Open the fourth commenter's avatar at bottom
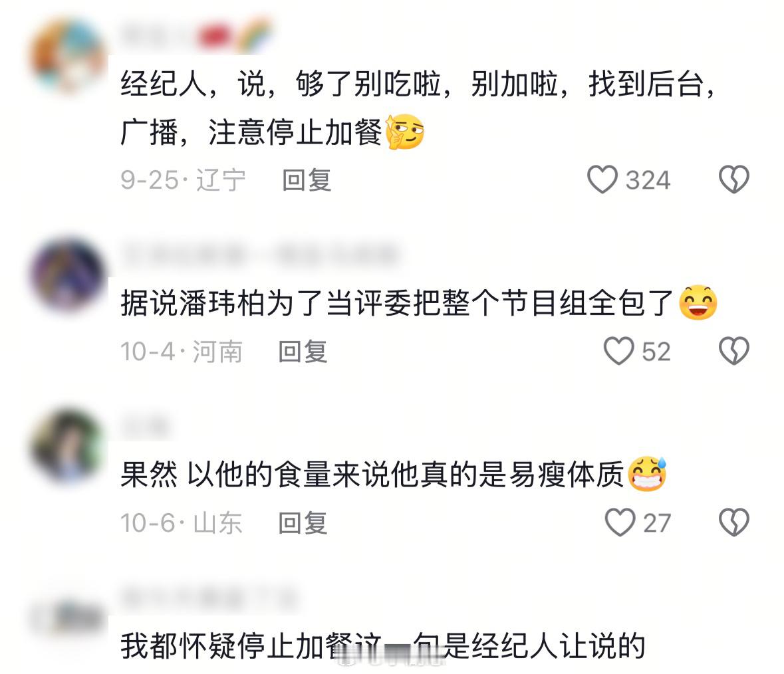 pos(68,618)
